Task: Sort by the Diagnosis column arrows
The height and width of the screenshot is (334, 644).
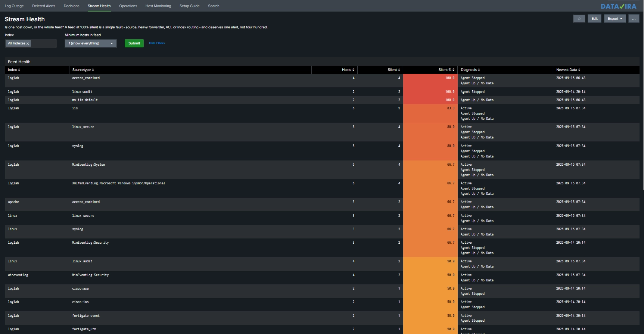Action: (x=479, y=70)
